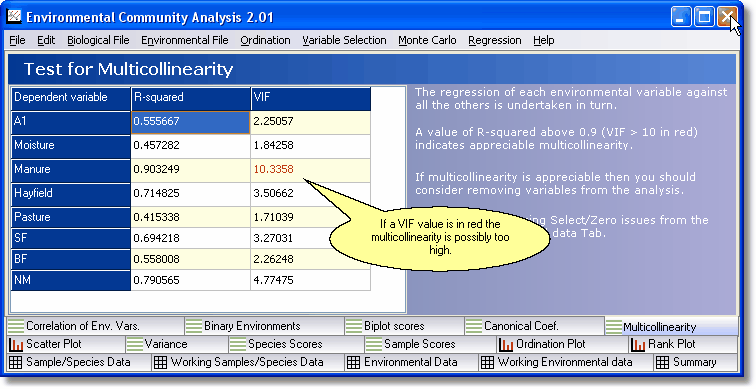Open the Environmental File menu

[185, 40]
